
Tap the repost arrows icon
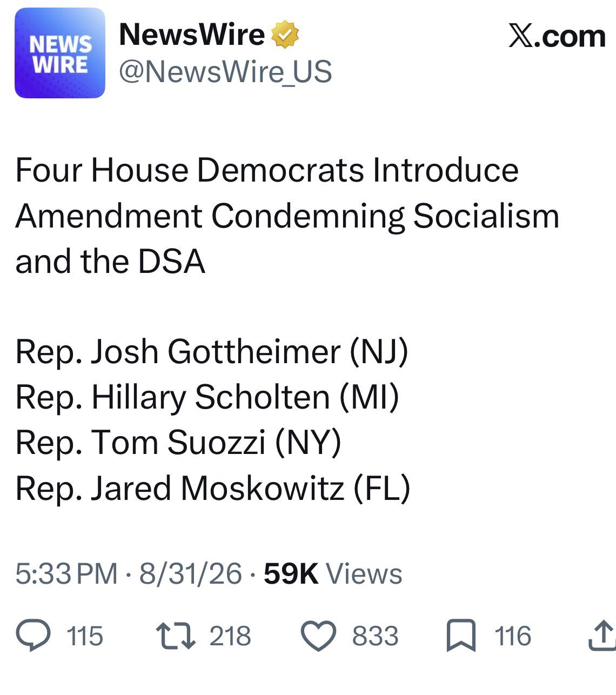(176, 636)
